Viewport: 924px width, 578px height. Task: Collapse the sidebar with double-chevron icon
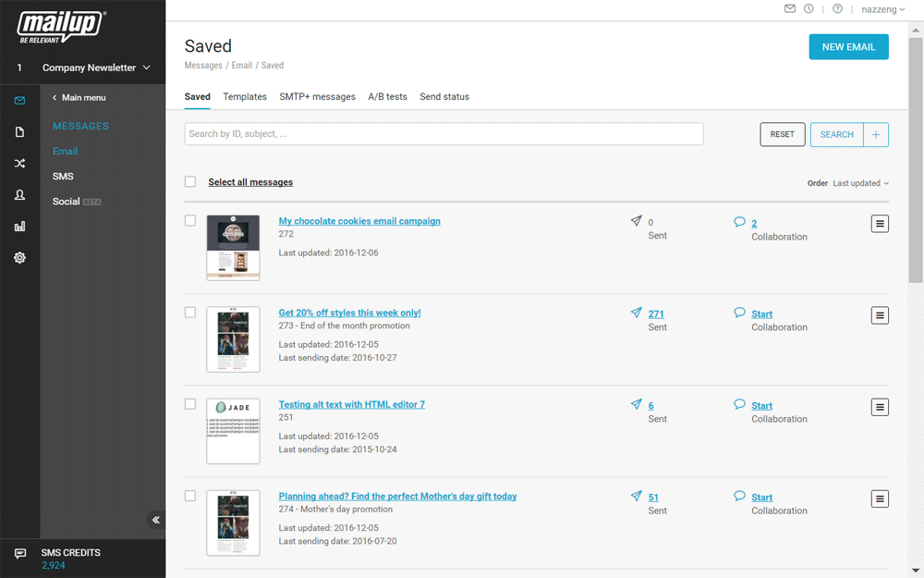[156, 520]
